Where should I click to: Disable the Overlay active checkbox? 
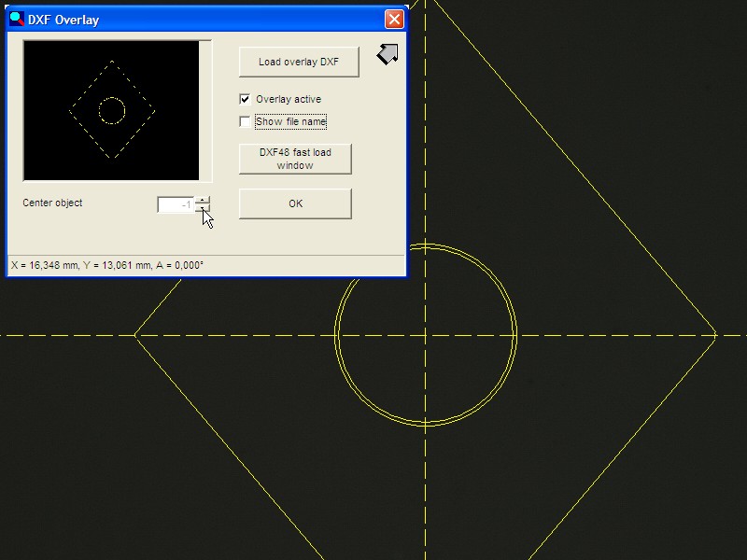click(246, 99)
